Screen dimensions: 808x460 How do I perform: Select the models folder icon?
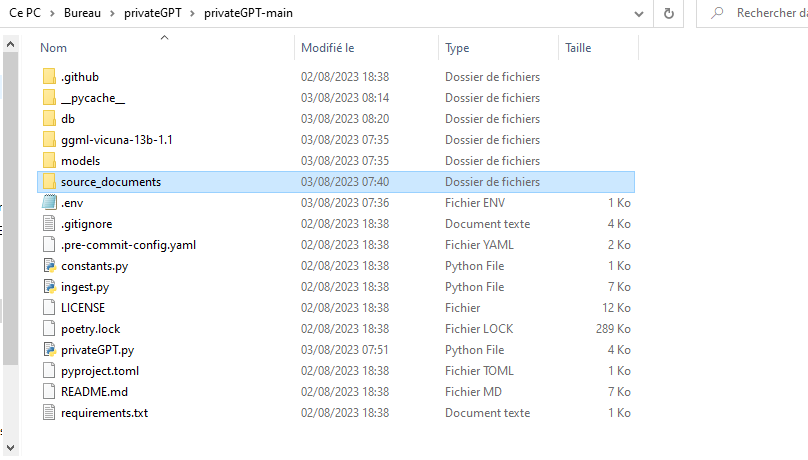click(50, 161)
